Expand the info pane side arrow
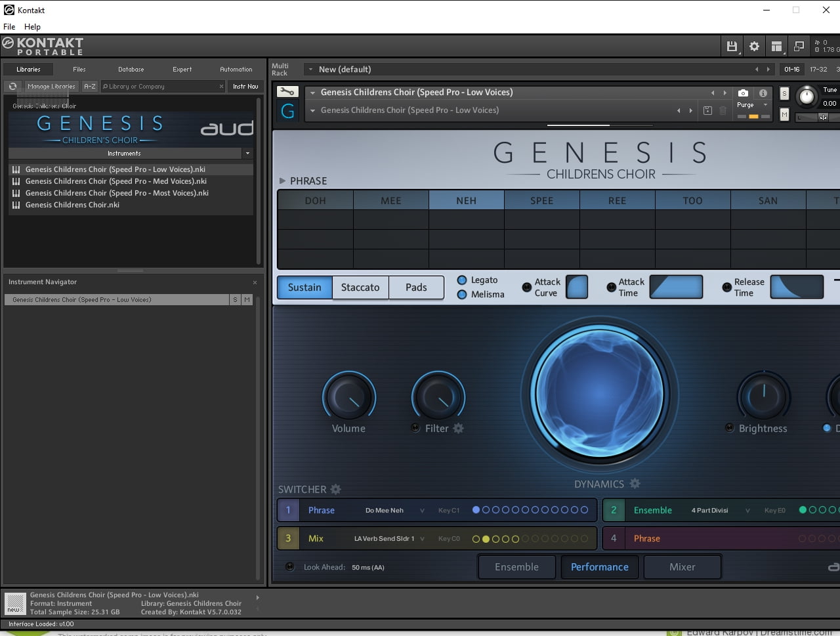The width and height of the screenshot is (840, 636). pyautogui.click(x=257, y=597)
